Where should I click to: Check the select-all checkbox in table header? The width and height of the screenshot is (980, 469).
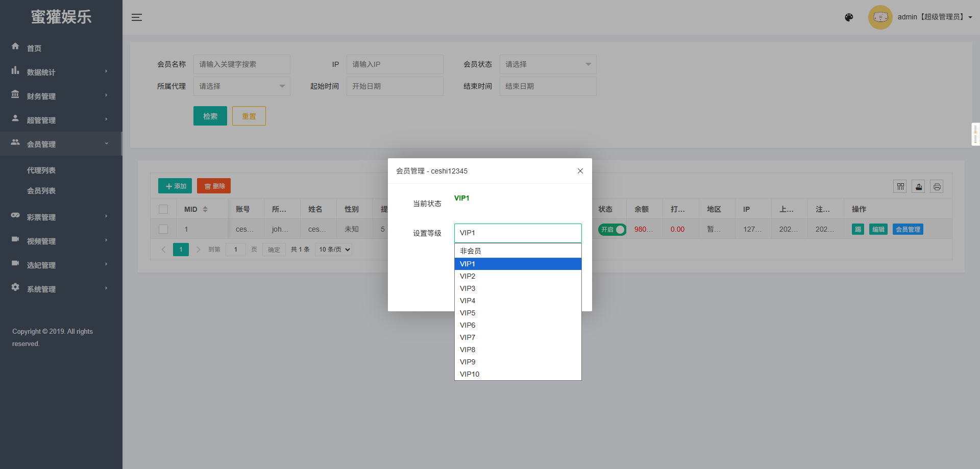(x=163, y=209)
